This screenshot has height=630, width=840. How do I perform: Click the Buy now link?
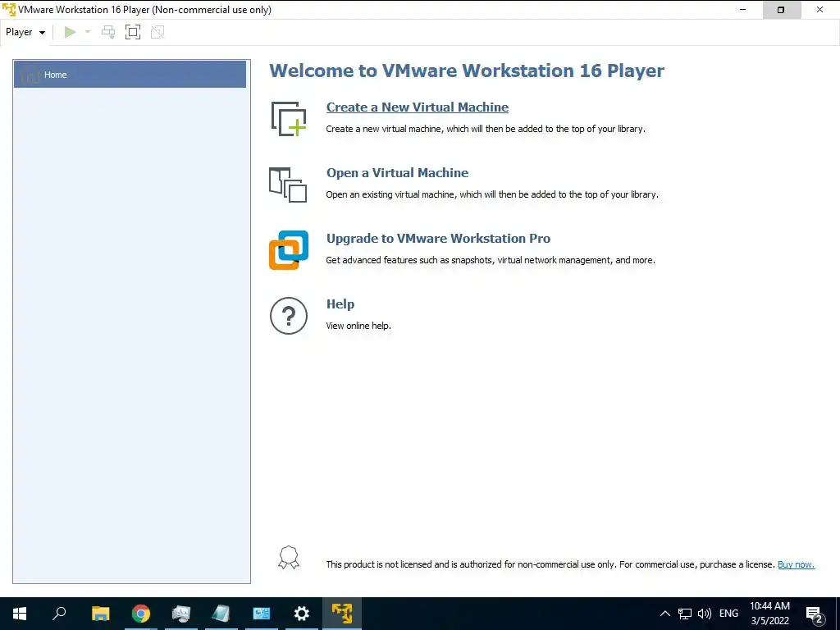796,564
